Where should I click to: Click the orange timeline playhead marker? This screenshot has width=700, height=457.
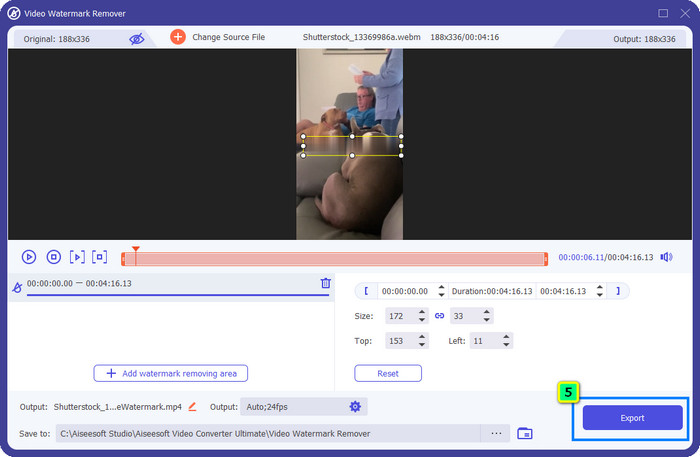[x=135, y=250]
